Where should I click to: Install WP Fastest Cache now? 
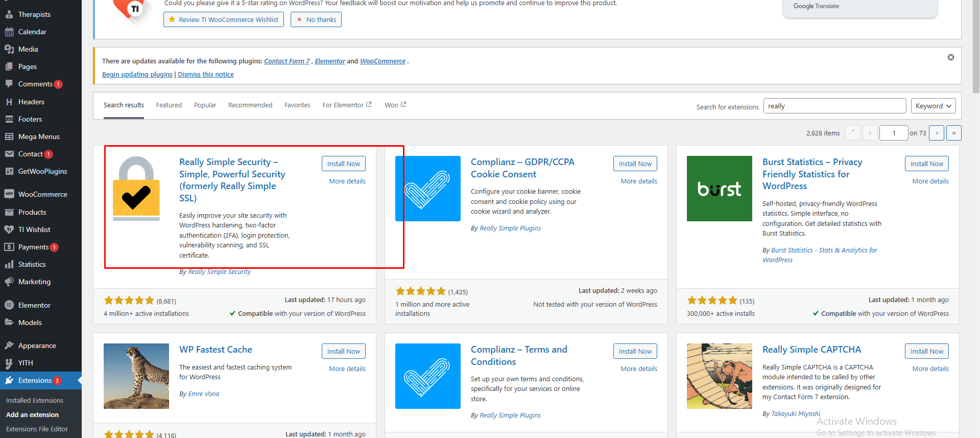[x=344, y=351]
